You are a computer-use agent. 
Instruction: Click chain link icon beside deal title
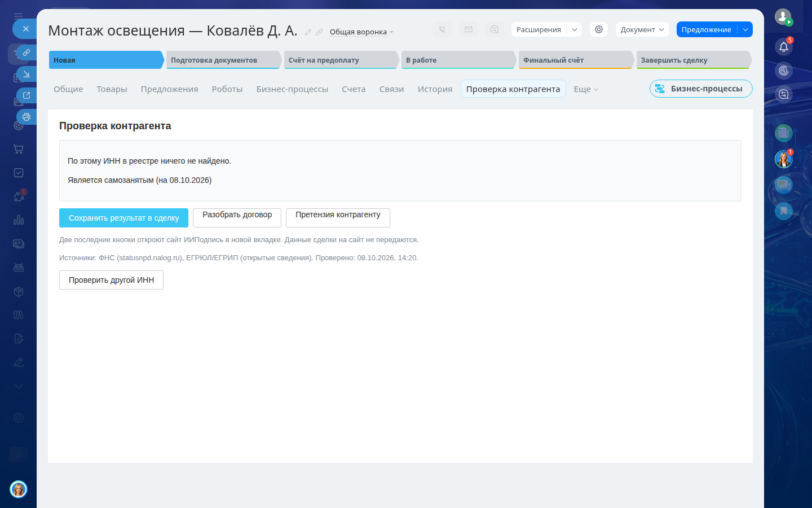point(319,32)
